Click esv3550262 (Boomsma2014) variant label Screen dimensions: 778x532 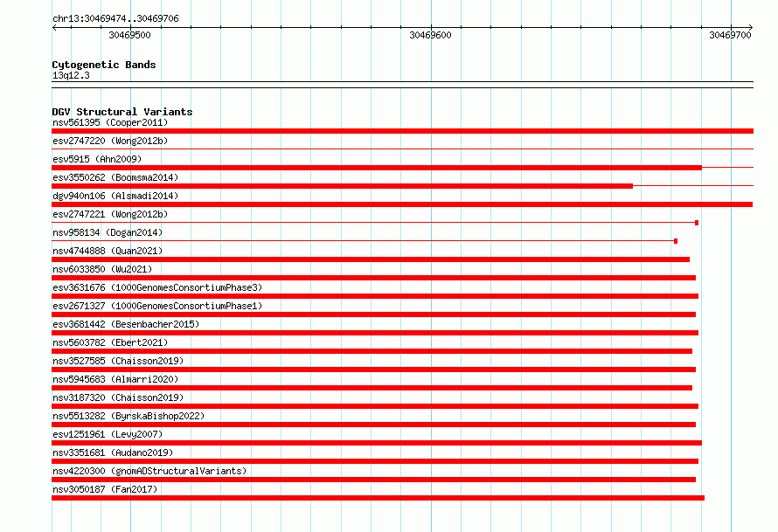point(115,177)
